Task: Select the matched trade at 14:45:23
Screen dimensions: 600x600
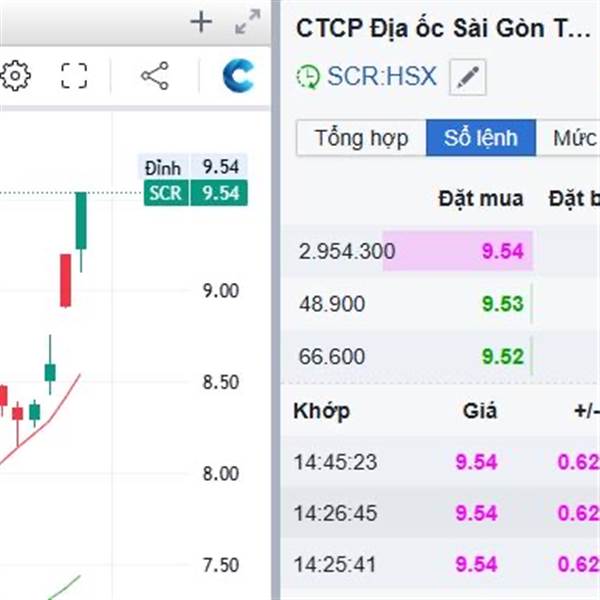Action: pyautogui.click(x=440, y=462)
